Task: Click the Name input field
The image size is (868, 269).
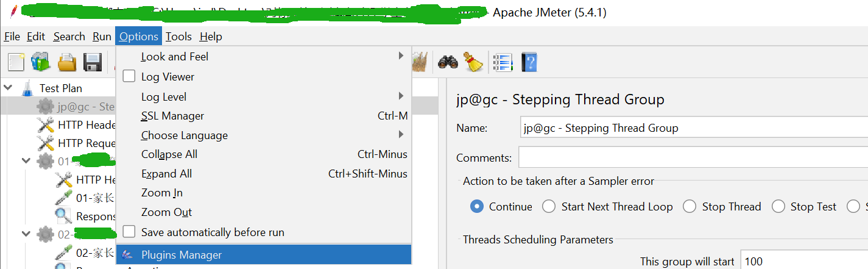Action: [694, 128]
